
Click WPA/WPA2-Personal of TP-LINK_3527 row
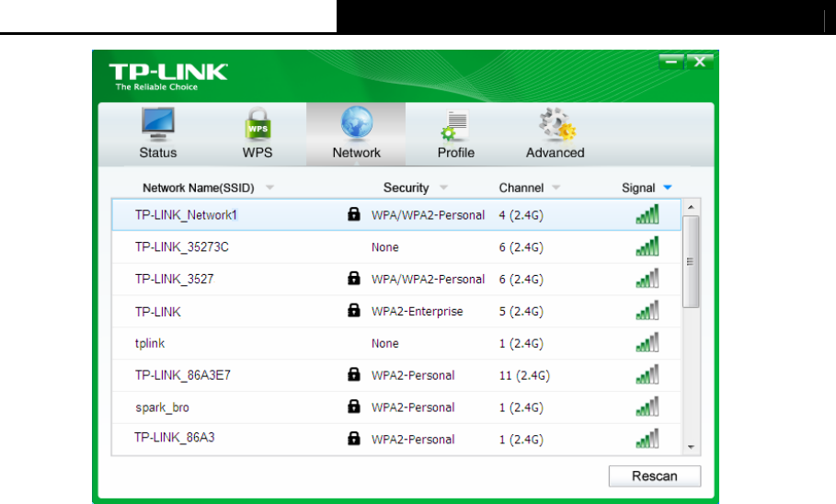coord(429,280)
